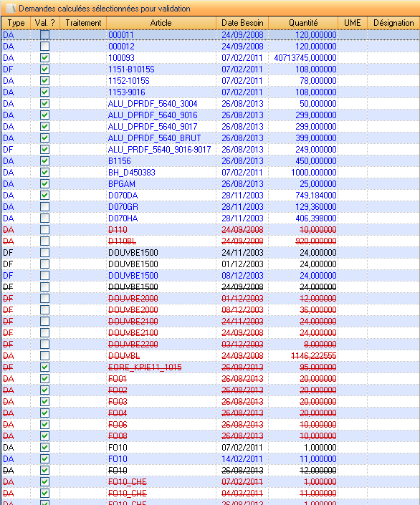The image size is (420, 505).
Task: Select DOUVBE1500 row dated 24/11/2003
Action: click(x=210, y=252)
